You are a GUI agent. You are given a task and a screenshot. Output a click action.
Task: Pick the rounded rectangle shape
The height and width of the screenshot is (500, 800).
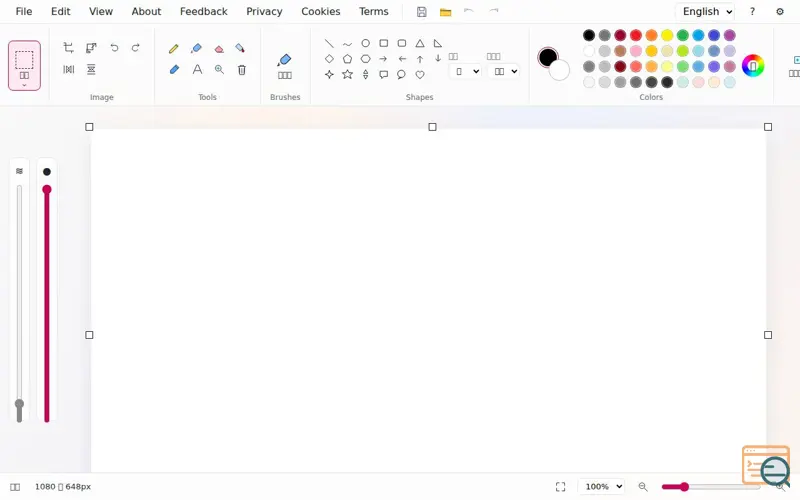coord(402,43)
